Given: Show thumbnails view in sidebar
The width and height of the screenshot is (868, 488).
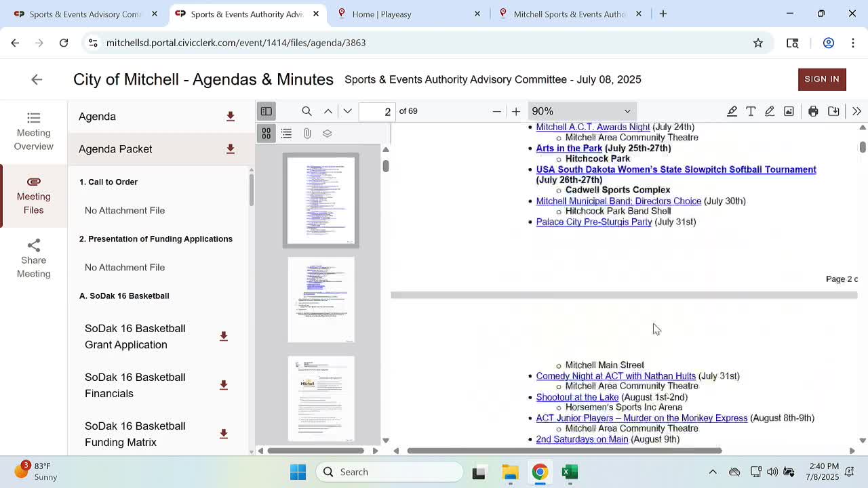Looking at the screenshot, I should pyautogui.click(x=266, y=134).
